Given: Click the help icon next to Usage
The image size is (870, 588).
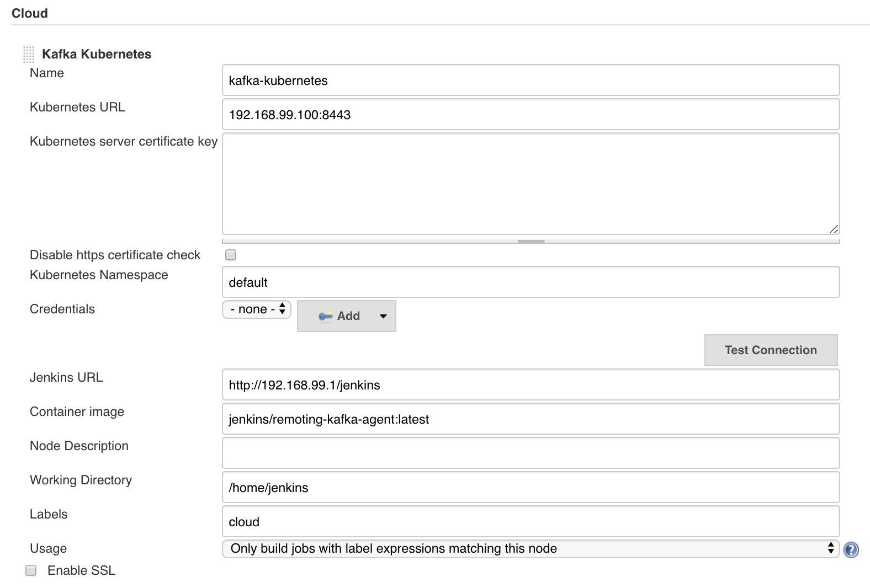Looking at the screenshot, I should tap(851, 549).
